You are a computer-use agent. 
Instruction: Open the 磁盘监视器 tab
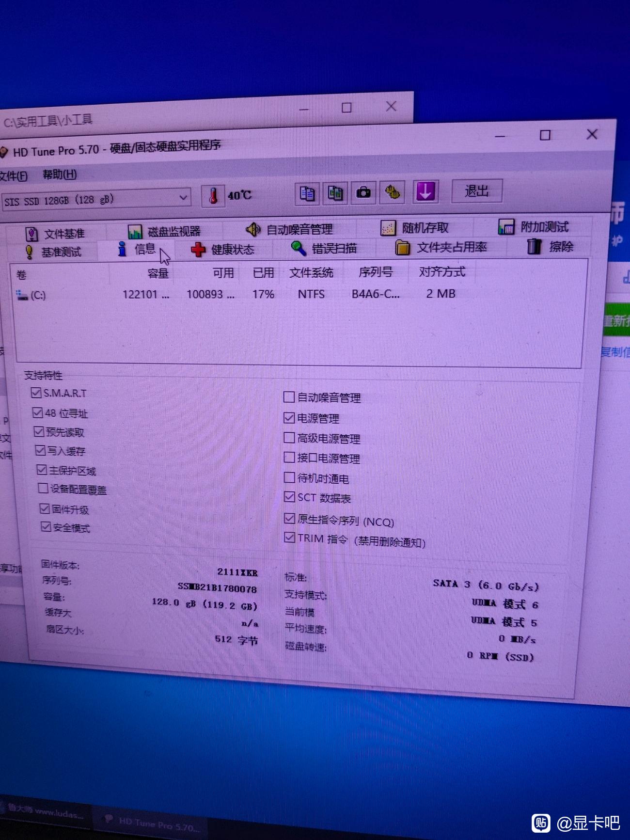click(x=164, y=231)
